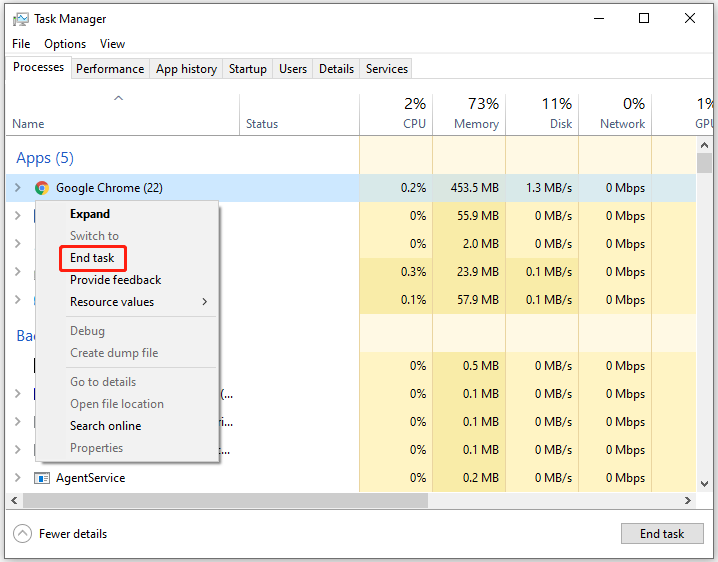Select the AgentService process name
This screenshot has height=562, width=718.
tap(91, 478)
